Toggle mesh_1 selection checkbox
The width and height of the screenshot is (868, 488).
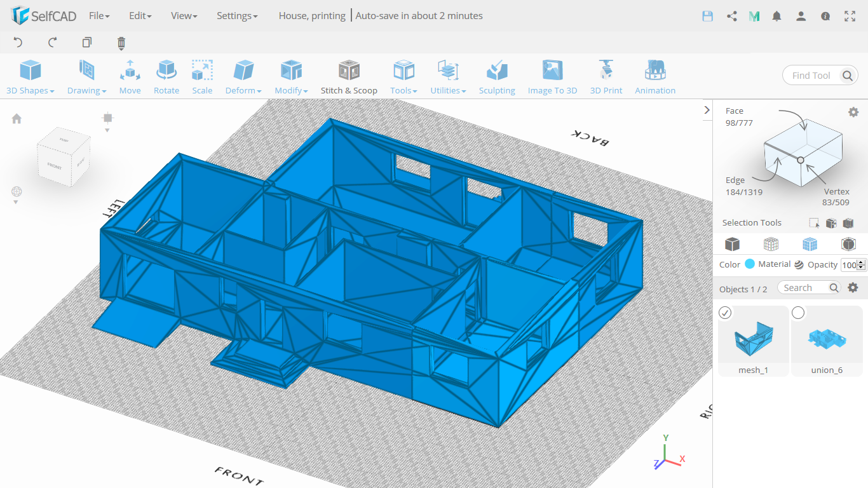click(725, 313)
